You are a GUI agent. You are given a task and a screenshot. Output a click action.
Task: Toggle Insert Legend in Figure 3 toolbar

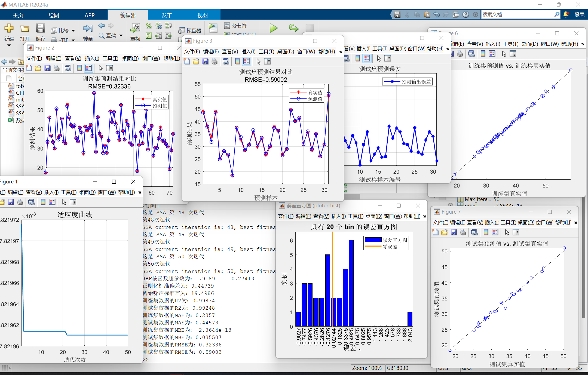247,62
